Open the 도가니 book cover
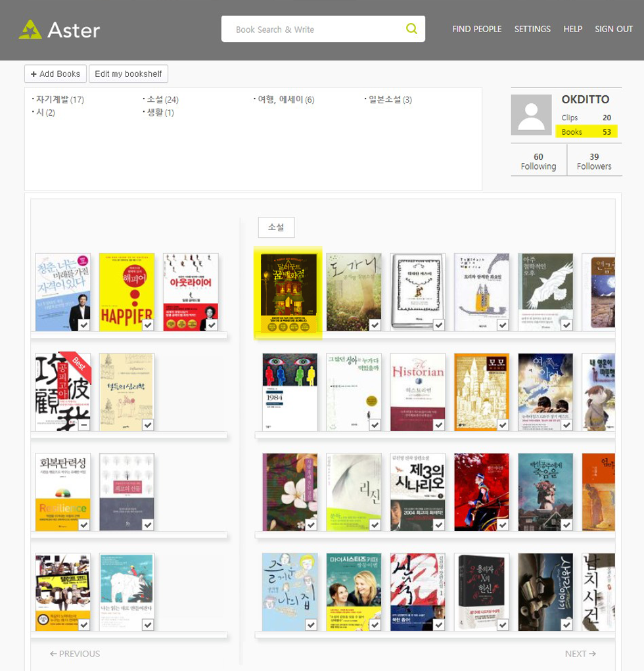The height and width of the screenshot is (671, 644). coord(354,292)
